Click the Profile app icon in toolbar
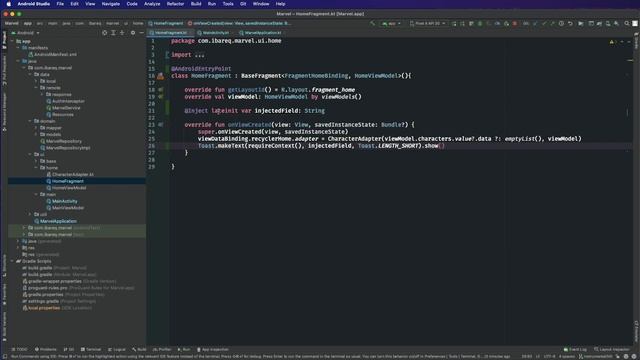Viewport: 640px width, 360px height. 498,24
